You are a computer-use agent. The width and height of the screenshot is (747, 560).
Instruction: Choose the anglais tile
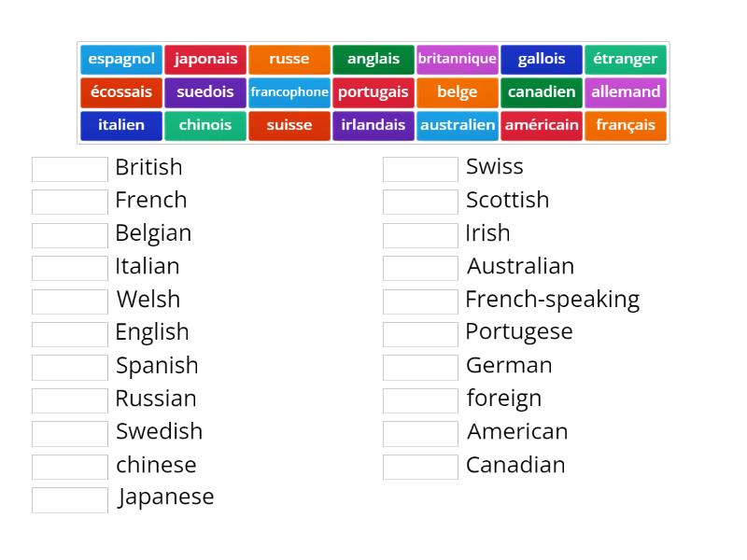point(373,59)
